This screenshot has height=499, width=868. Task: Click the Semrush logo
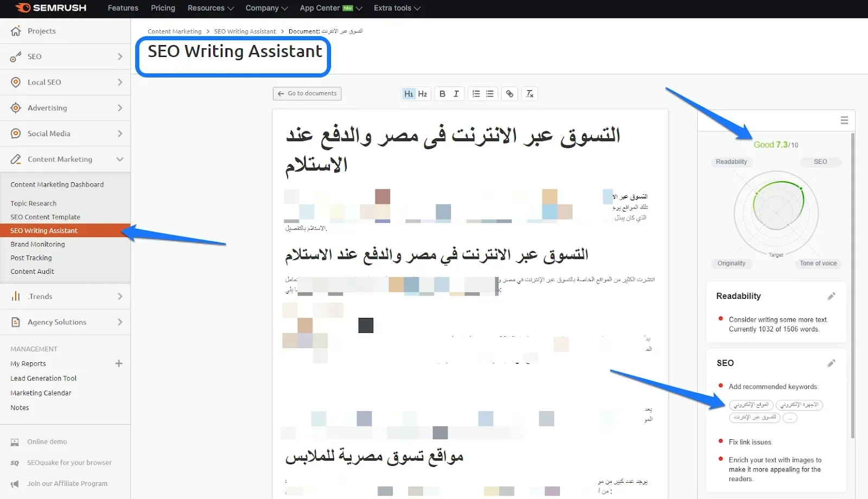[x=51, y=8]
